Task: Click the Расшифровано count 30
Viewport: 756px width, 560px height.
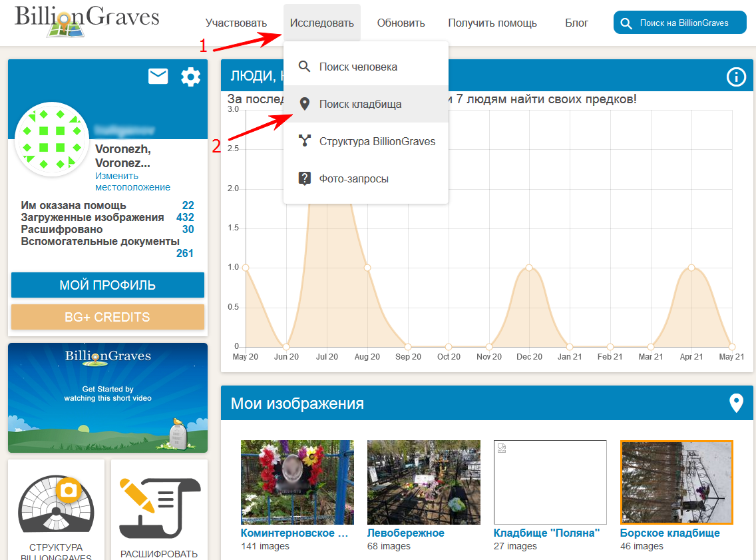Action: click(188, 229)
